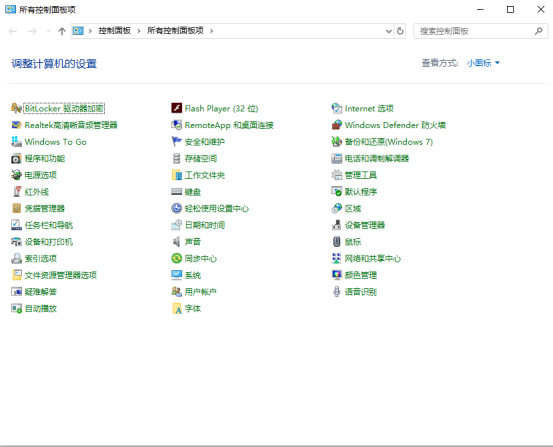Open the 设备管理器 icon
Screen dimensions: 553x447
coord(336,225)
